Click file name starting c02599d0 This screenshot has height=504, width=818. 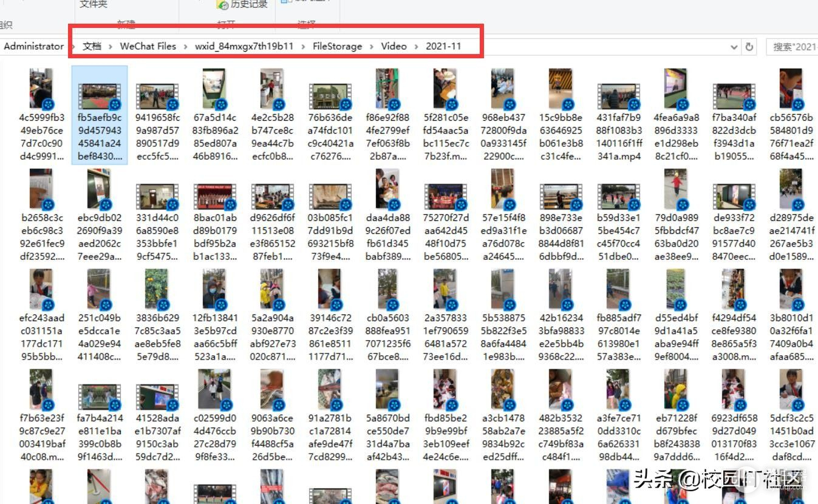pos(215,437)
